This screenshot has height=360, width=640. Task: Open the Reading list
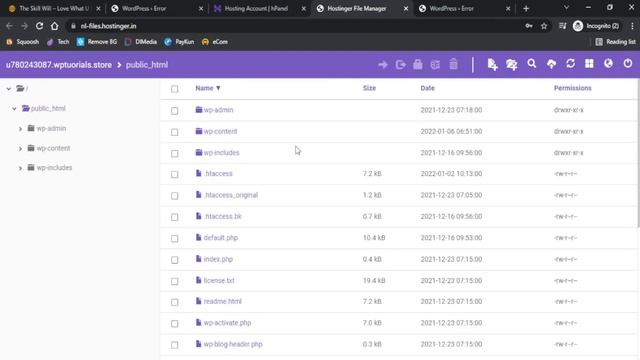[x=615, y=42]
